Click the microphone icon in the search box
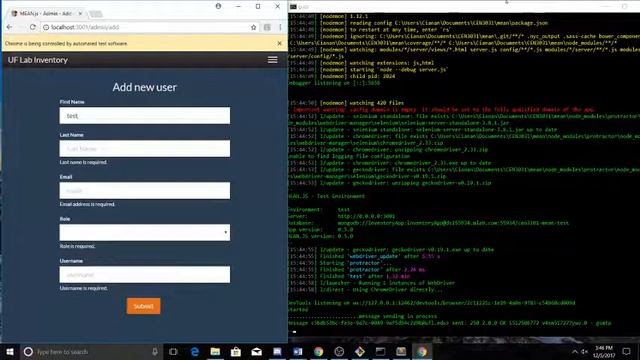The height and width of the screenshot is (360, 640). point(155,351)
